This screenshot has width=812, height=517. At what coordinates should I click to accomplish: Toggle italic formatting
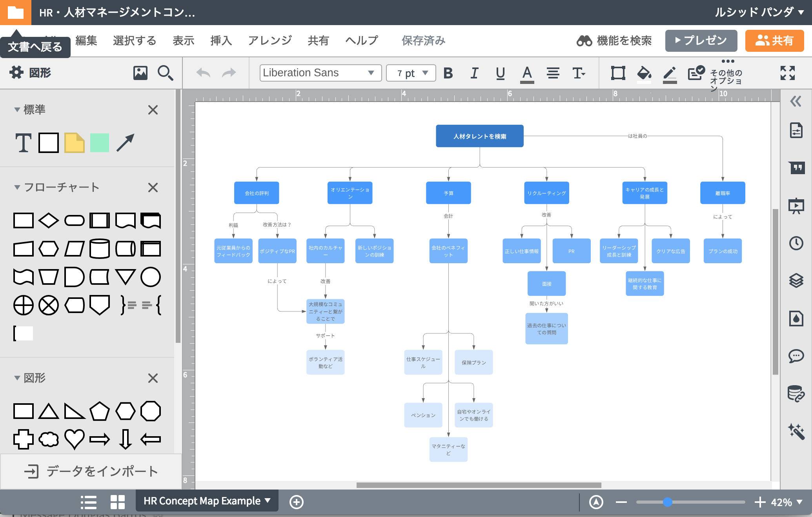474,73
